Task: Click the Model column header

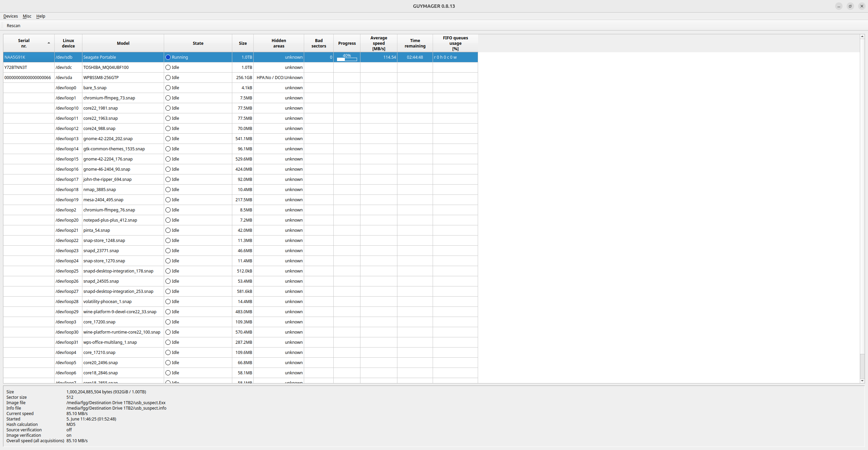Action: tap(123, 43)
